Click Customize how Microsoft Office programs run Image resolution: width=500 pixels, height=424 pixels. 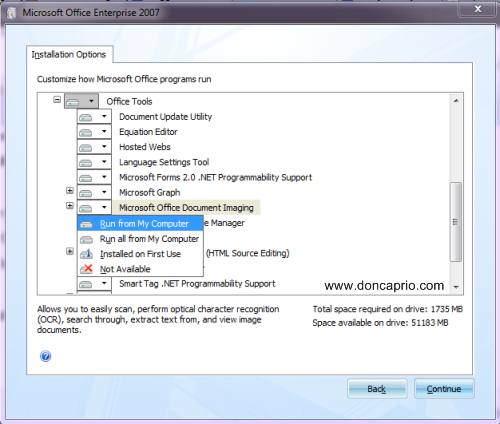pyautogui.click(x=124, y=79)
